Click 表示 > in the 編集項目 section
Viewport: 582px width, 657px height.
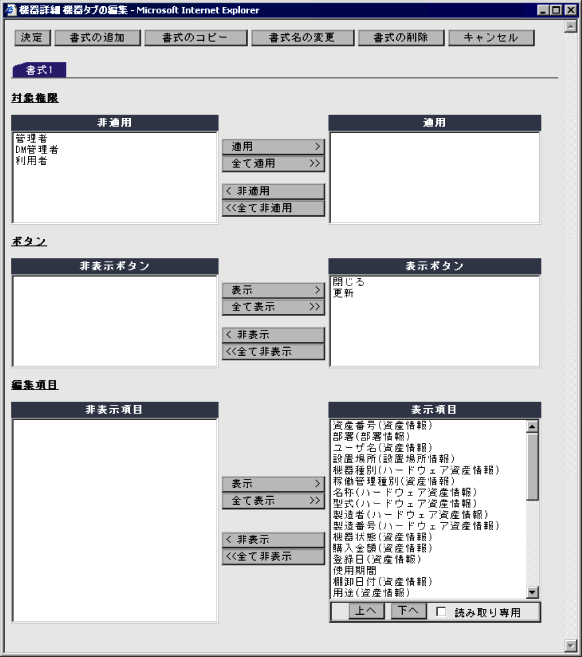(273, 484)
